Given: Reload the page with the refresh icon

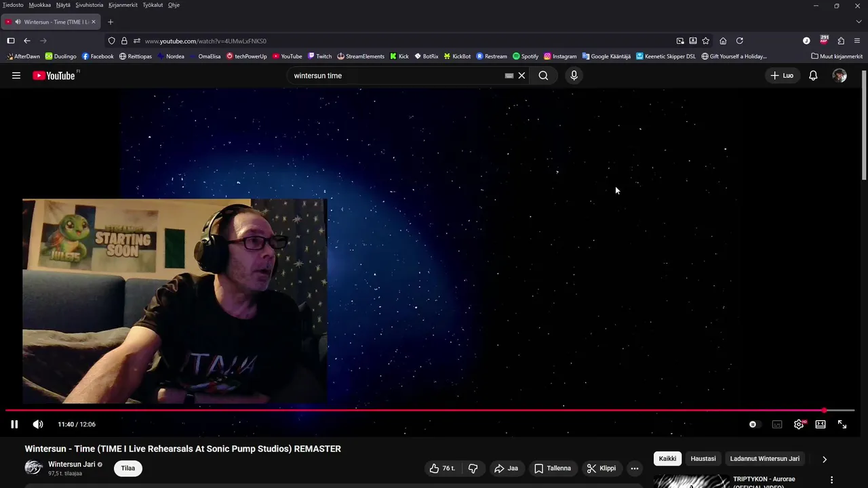Looking at the screenshot, I should click(740, 41).
